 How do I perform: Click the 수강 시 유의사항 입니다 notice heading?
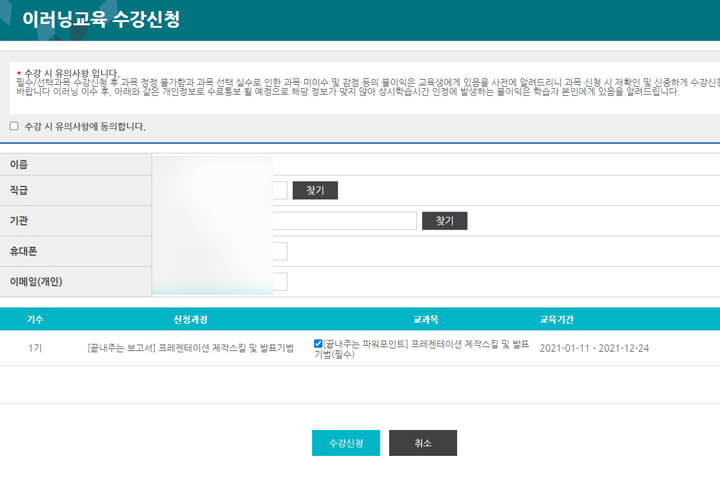[x=72, y=73]
